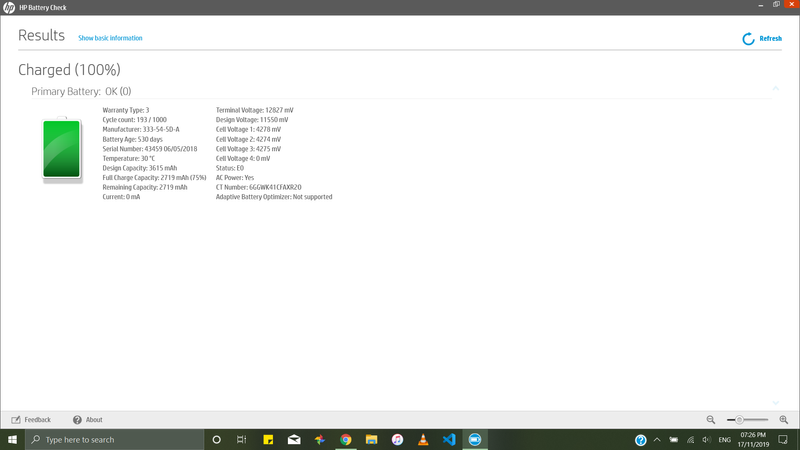Click HP Battery Check taskbar icon
Image resolution: width=800 pixels, height=450 pixels.
tap(475, 439)
